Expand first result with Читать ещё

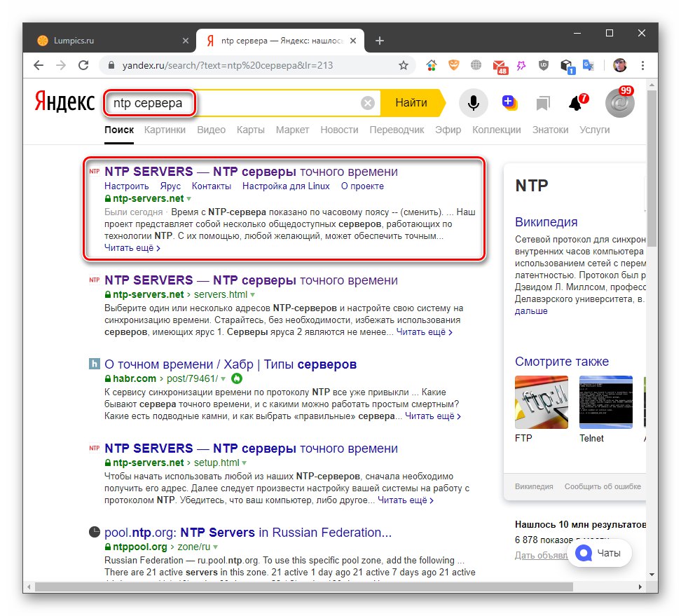point(132,248)
